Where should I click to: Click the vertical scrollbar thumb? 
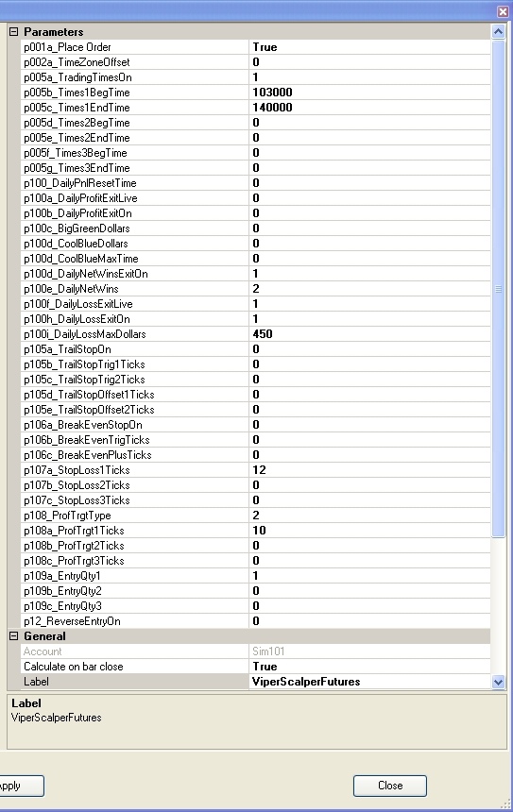pos(499,289)
